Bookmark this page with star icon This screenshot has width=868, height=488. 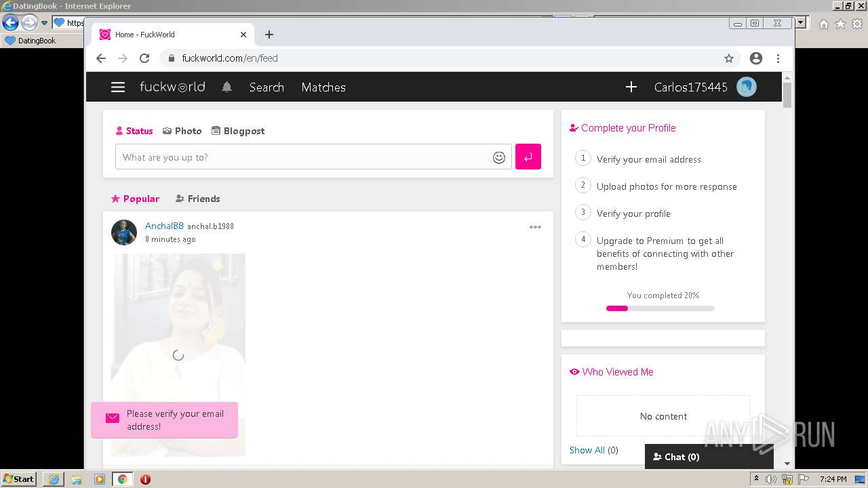point(729,58)
